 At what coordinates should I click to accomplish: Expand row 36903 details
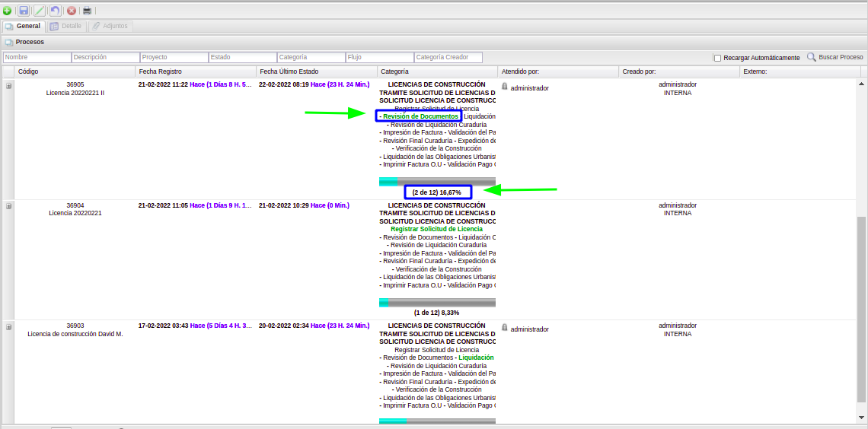(9, 327)
